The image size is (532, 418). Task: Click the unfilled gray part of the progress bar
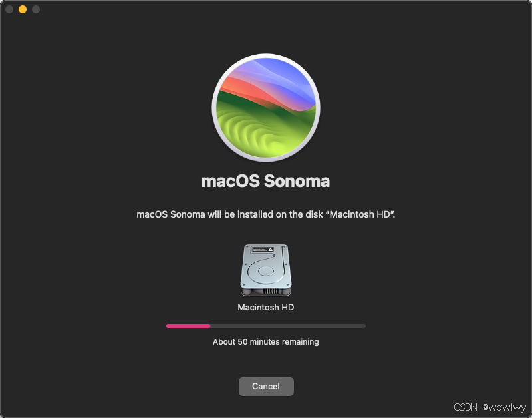click(288, 326)
